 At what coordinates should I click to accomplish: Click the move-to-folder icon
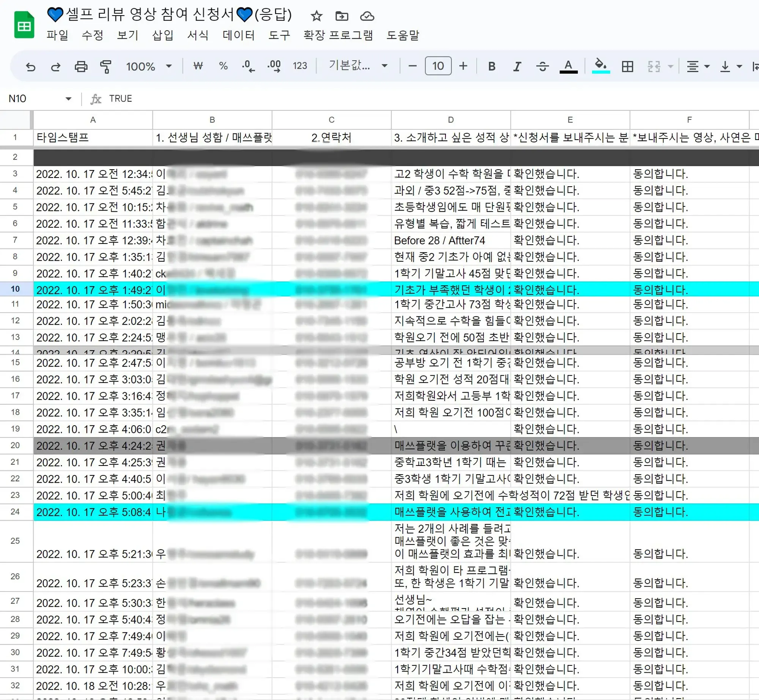tap(342, 16)
